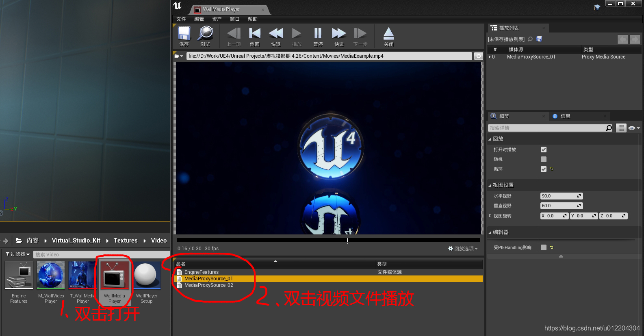
Task: Click the Save (保存) toolbar icon
Action: click(x=184, y=37)
